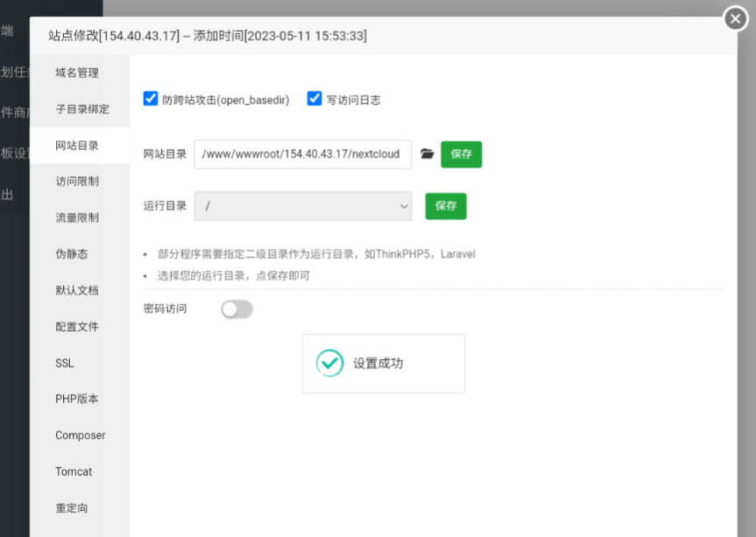Open the 运行目录 dropdown
Viewport: 756px width, 537px height.
[x=302, y=207]
